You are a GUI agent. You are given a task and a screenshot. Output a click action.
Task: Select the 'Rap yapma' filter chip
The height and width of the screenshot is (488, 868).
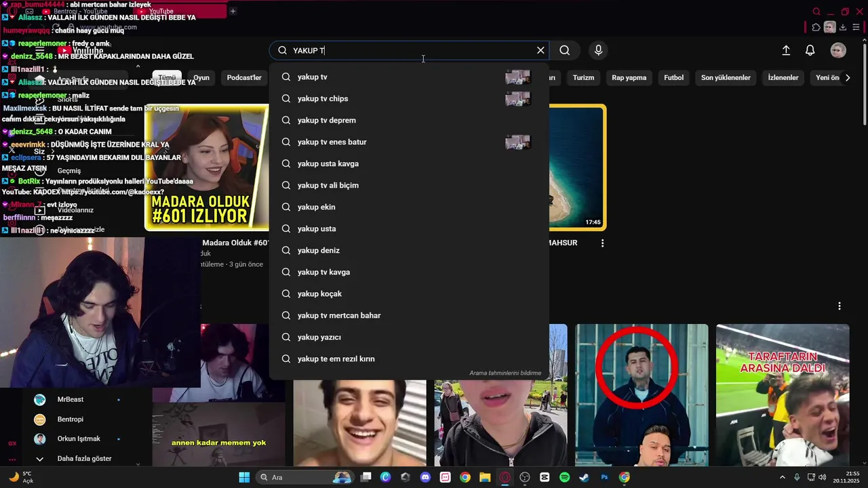click(629, 77)
